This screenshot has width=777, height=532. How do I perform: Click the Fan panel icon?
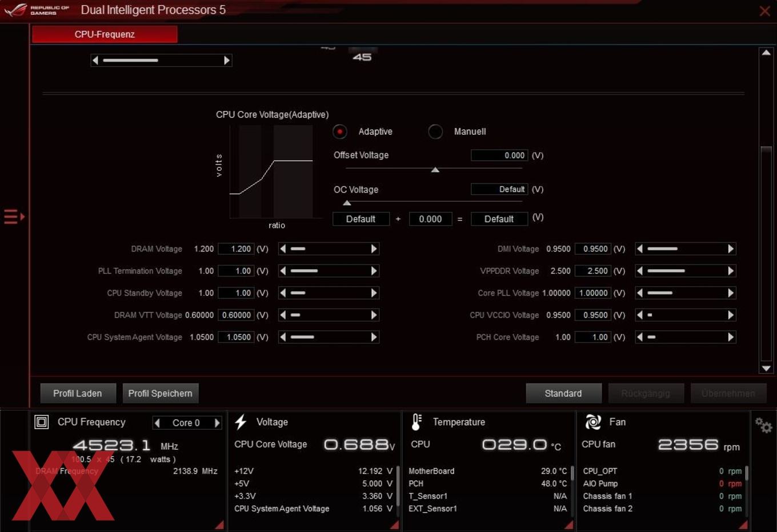[x=593, y=422]
